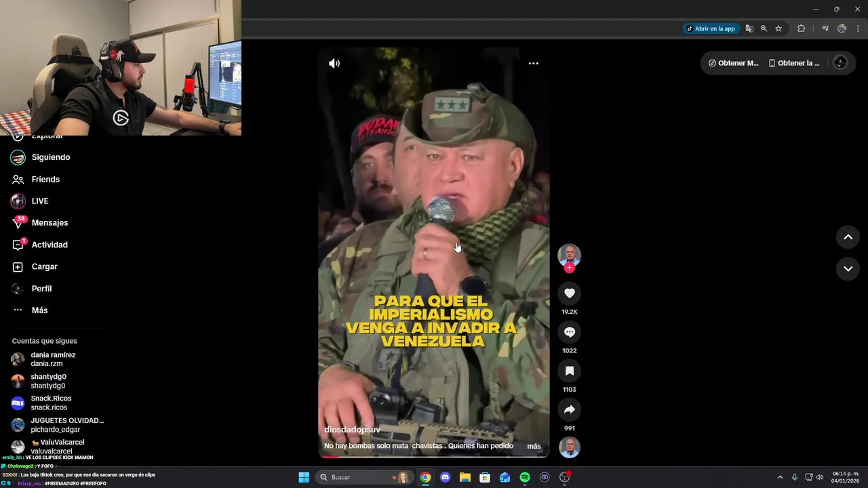
Task: Expand the caption by clicking 'más'
Action: (x=534, y=446)
